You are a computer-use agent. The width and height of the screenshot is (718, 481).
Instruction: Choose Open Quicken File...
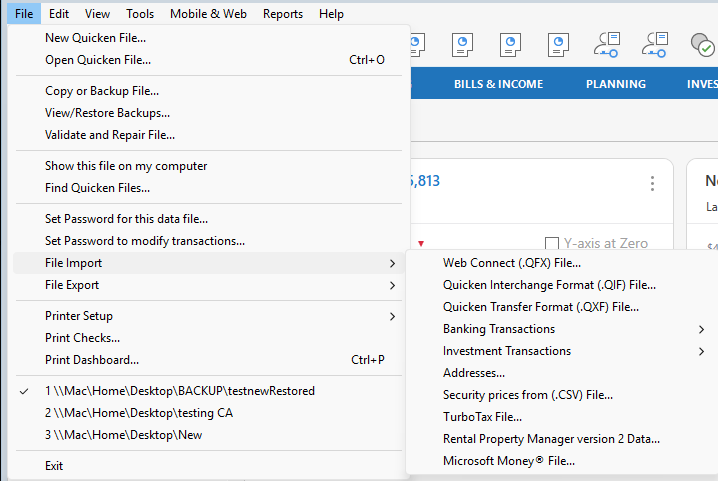[208, 60]
